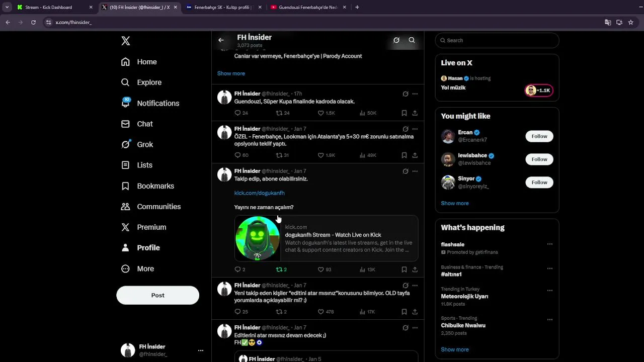Open Bookmarks in the sidebar
The image size is (644, 362).
coord(147,186)
